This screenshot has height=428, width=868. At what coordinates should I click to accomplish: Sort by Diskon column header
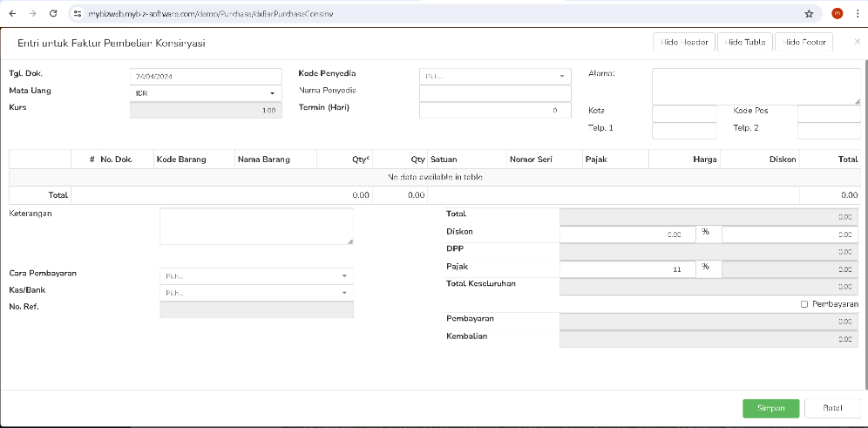760,160
